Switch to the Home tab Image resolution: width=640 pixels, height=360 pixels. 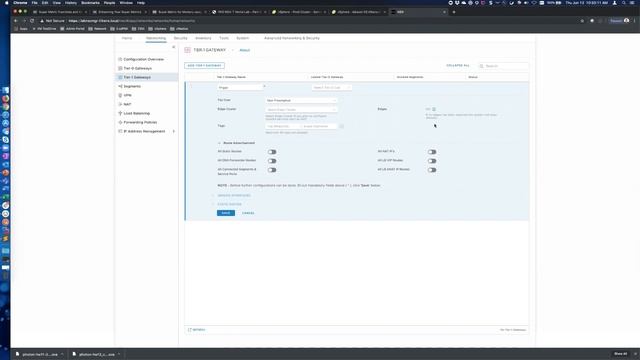(x=127, y=38)
